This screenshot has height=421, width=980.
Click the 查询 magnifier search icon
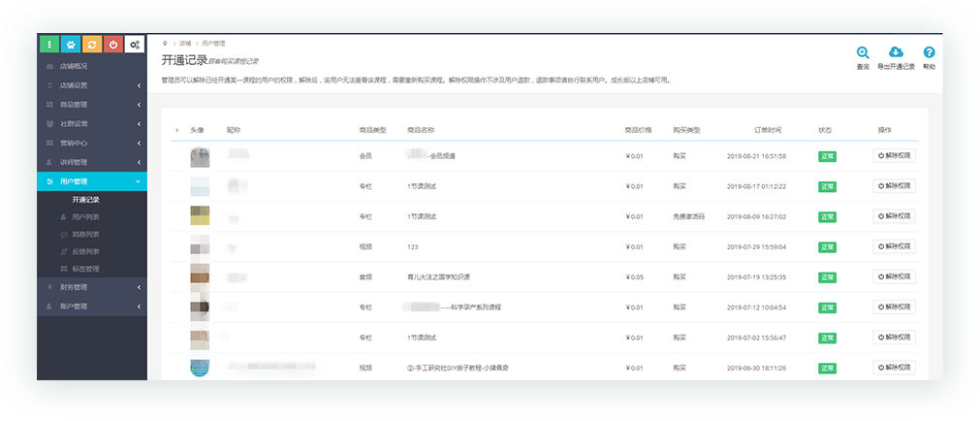point(863,54)
